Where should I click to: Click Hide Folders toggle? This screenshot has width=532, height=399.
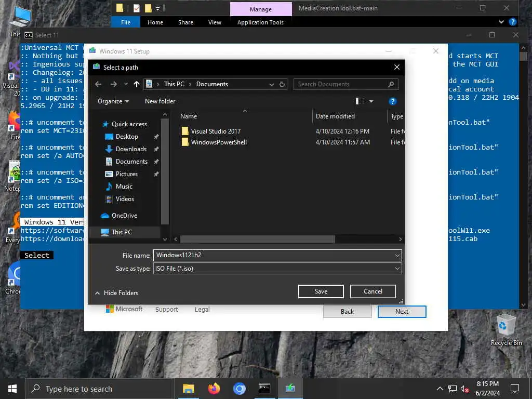117,293
